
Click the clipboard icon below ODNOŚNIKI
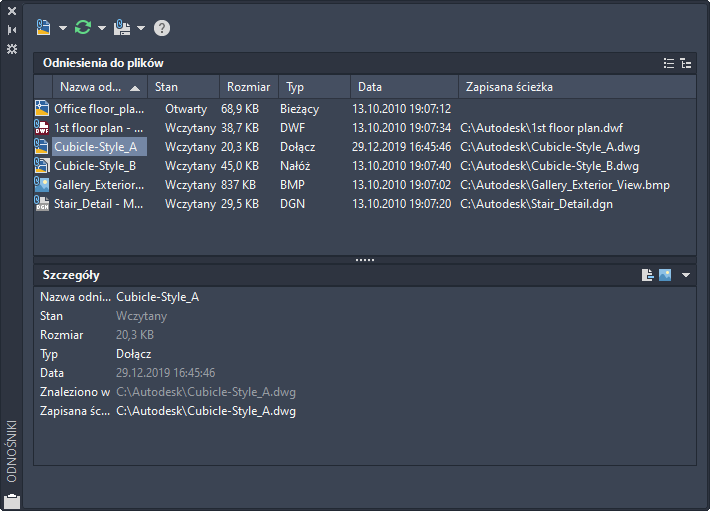[x=12, y=498]
